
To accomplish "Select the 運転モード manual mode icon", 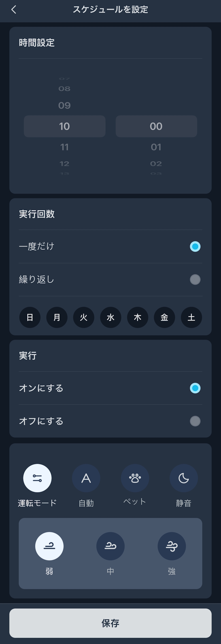I will 37,478.
